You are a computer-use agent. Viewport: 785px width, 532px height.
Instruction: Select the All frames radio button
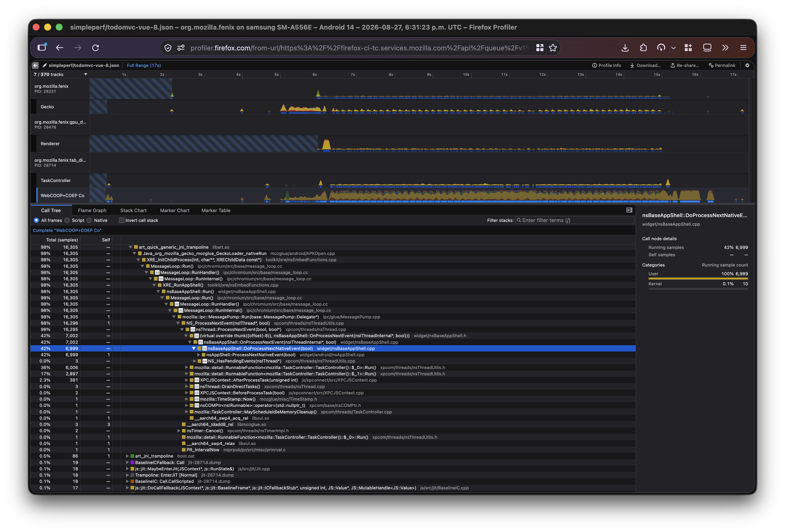point(37,220)
